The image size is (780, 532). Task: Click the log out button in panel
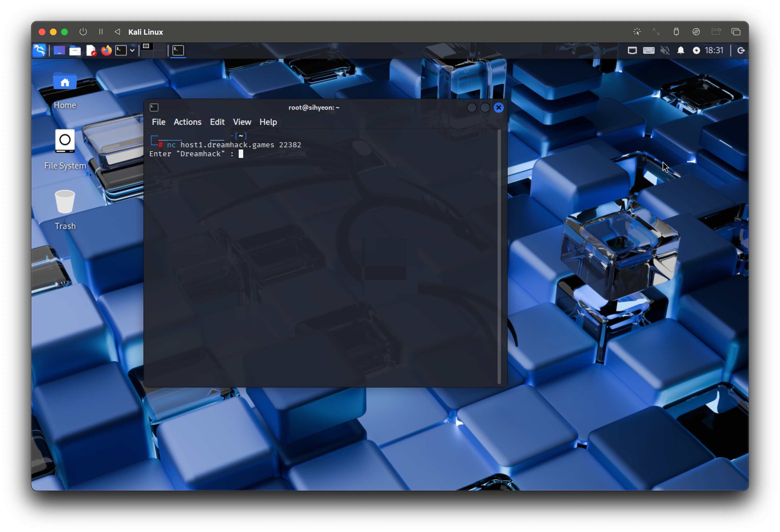tap(741, 50)
